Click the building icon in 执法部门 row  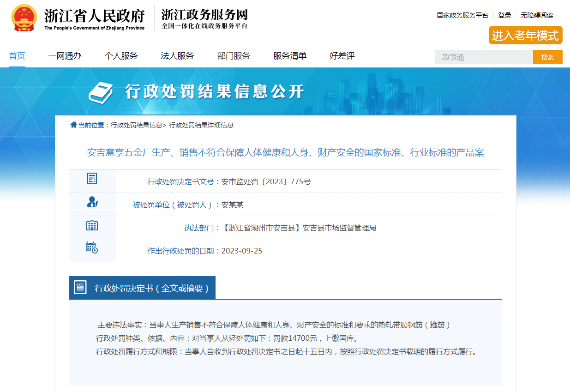[92, 225]
